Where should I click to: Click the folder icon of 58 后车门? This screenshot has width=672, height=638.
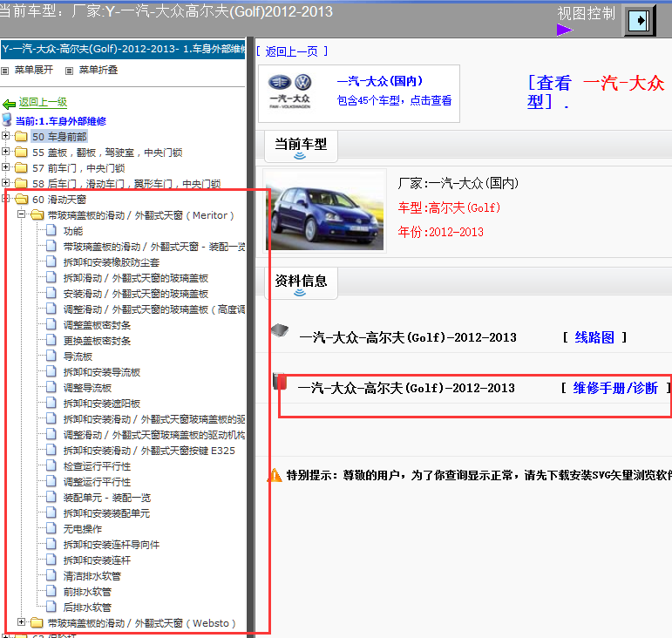pyautogui.click(x=21, y=183)
